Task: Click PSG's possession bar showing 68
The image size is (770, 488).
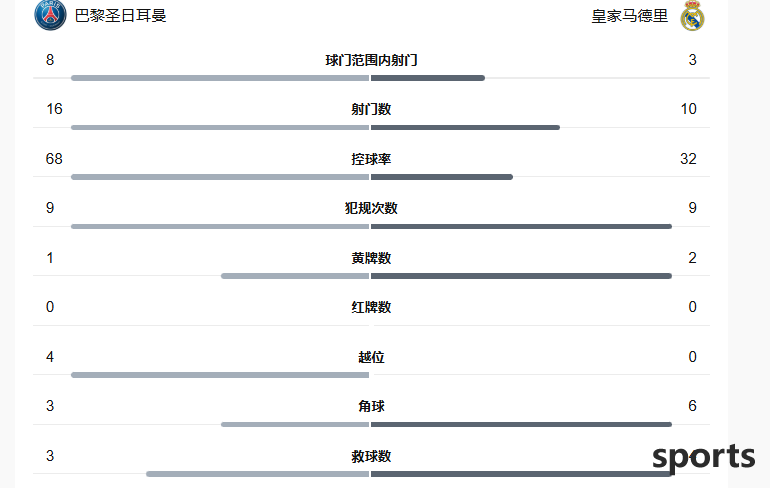Action: point(220,177)
